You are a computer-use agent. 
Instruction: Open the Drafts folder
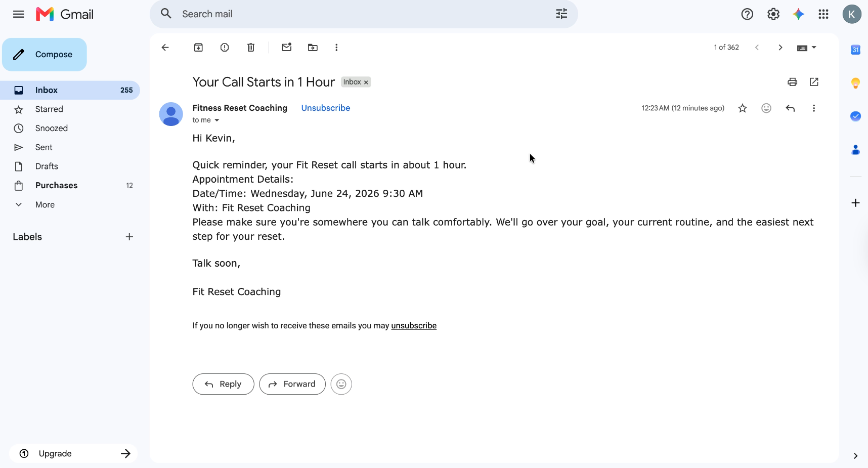[70, 166]
